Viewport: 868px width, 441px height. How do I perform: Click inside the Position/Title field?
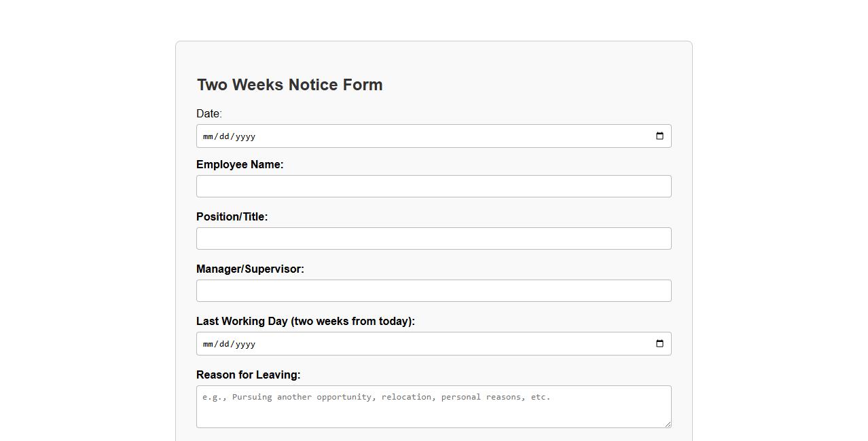tap(433, 238)
